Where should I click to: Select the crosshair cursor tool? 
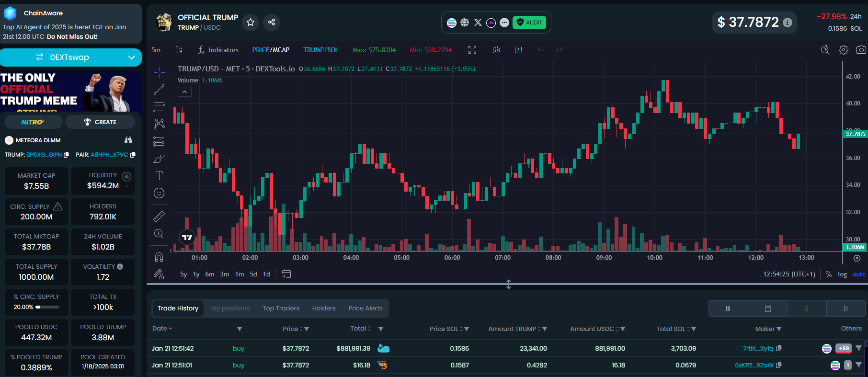[159, 72]
